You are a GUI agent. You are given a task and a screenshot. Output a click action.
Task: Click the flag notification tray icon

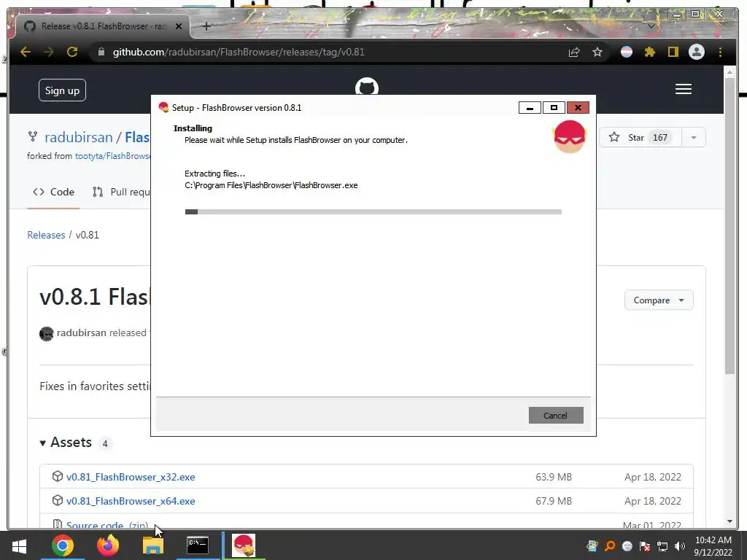(645, 546)
